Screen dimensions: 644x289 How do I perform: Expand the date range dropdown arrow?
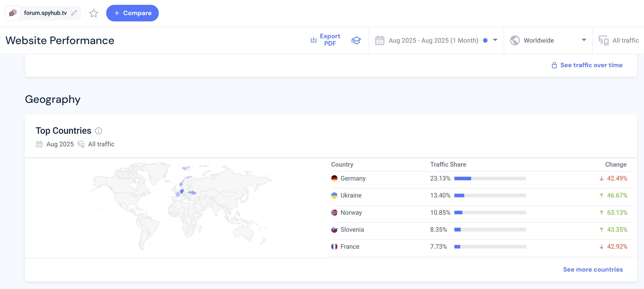tap(495, 40)
